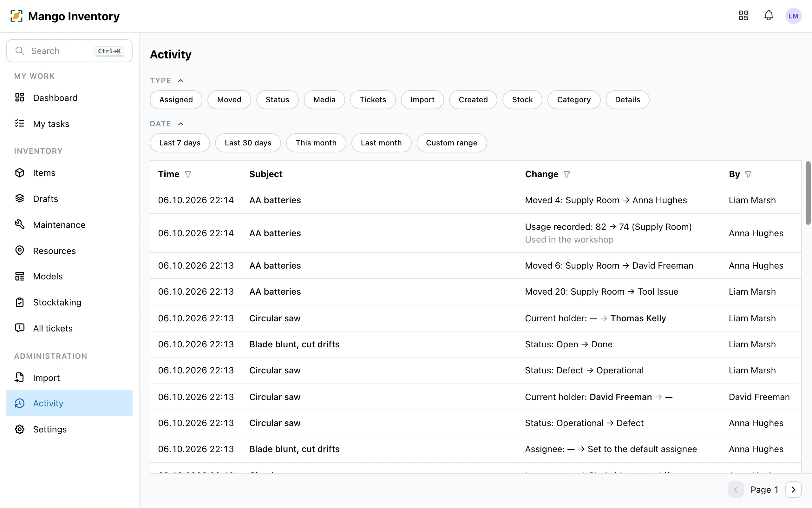Click the Ctrl+K shortcut badge
The image size is (812, 508).
tap(109, 51)
